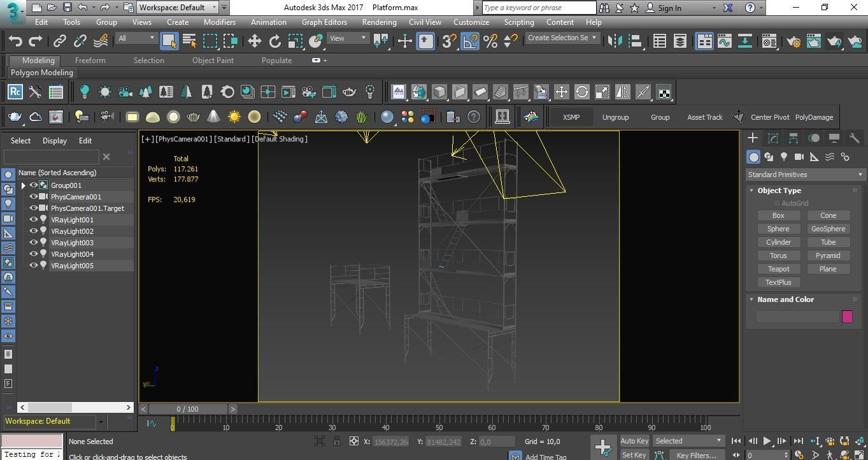This screenshot has height=460, width=868.
Task: Select the Rotate transform tool
Action: click(274, 41)
